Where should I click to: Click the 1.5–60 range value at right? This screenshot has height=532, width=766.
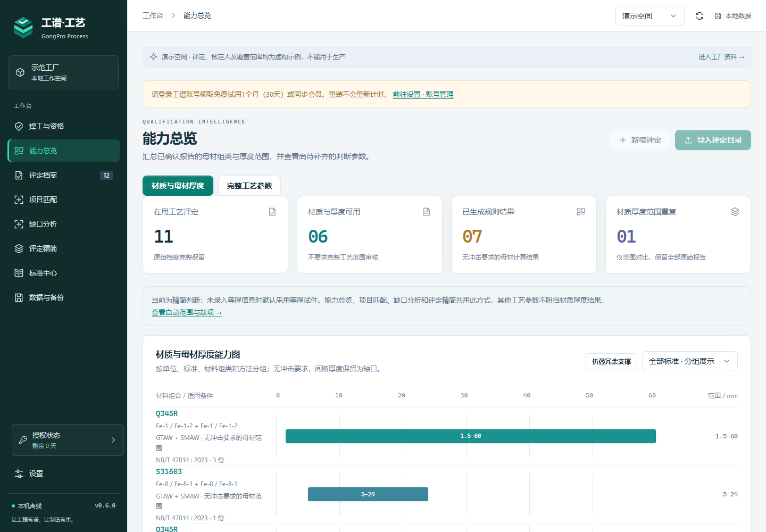pos(726,436)
